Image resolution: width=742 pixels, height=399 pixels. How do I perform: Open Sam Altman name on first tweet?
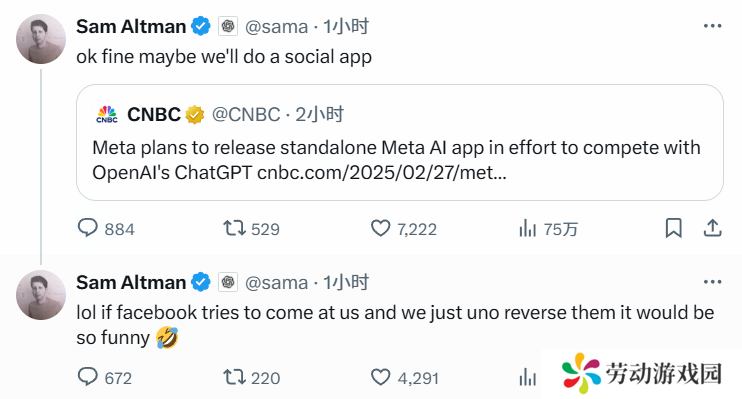tap(131, 27)
